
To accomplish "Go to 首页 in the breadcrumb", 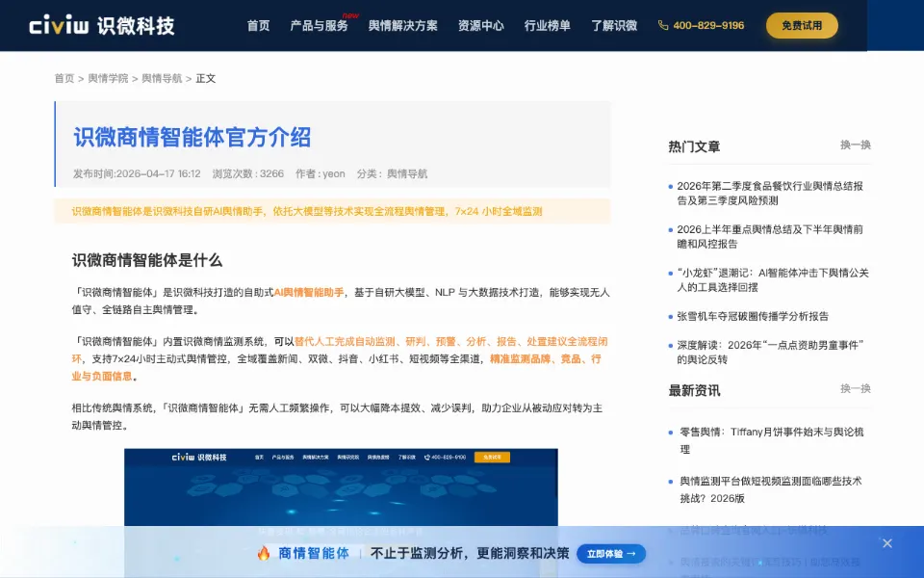I will [64, 78].
